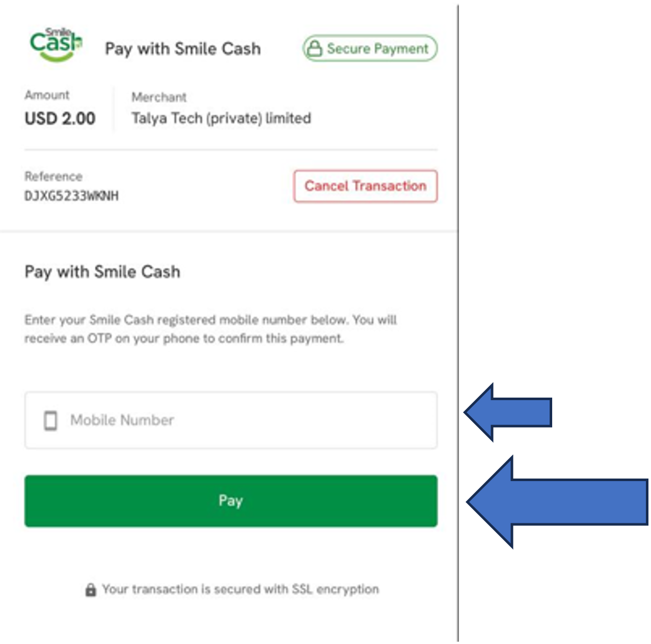
Task: Click reference code DJXG5233WKNH
Action: point(72,196)
